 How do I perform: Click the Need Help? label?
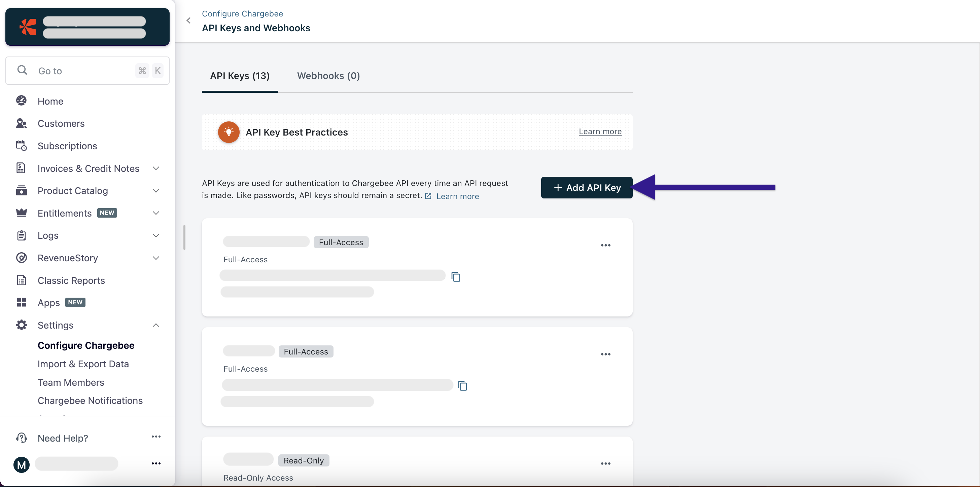pos(63,438)
